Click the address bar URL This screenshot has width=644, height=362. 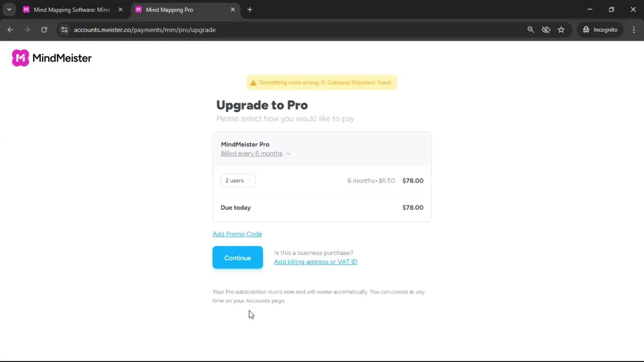point(145,30)
